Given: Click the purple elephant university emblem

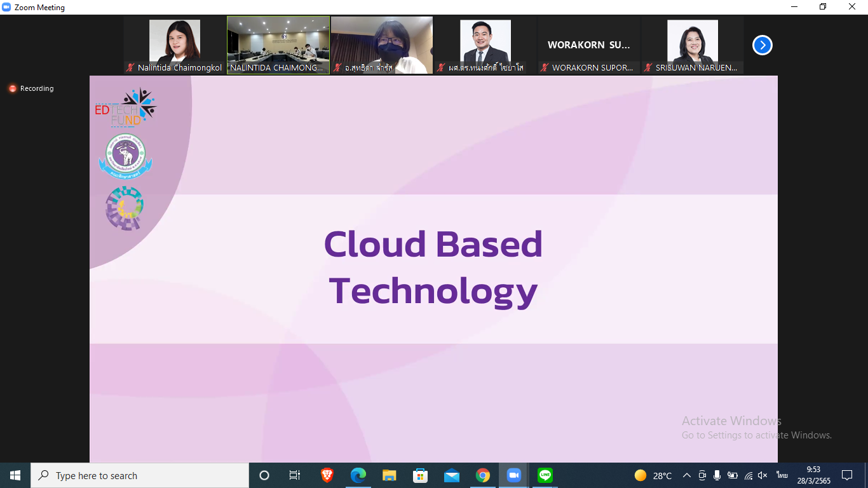Looking at the screenshot, I should click(125, 156).
